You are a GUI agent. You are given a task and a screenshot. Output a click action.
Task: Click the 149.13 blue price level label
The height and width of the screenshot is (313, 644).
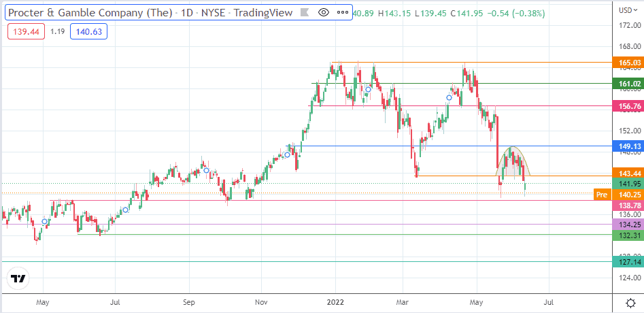[628, 146]
